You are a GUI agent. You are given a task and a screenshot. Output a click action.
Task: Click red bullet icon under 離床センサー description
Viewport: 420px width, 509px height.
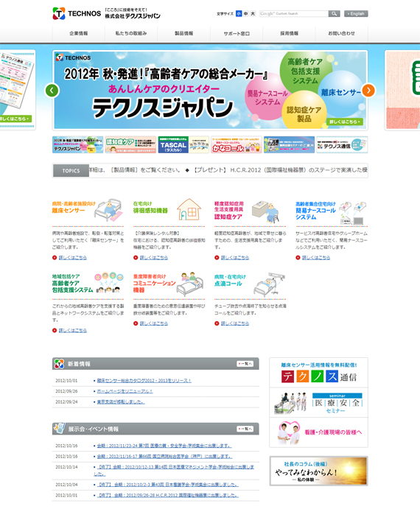[x=55, y=257]
